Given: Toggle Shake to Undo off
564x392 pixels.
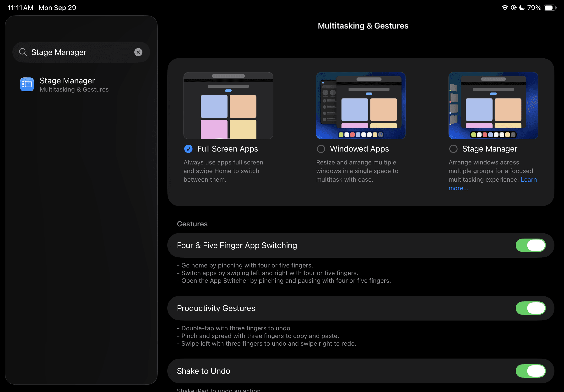Looking at the screenshot, I should [x=530, y=371].
